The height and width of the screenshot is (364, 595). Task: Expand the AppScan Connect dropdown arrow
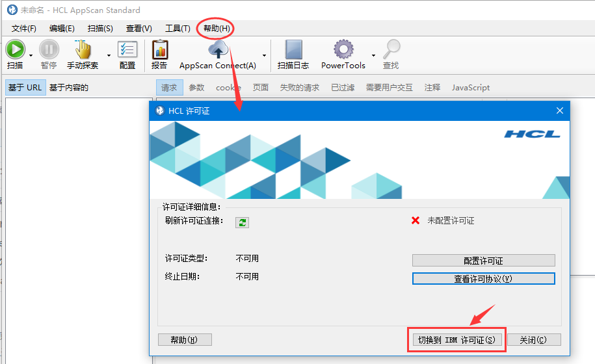(x=264, y=55)
